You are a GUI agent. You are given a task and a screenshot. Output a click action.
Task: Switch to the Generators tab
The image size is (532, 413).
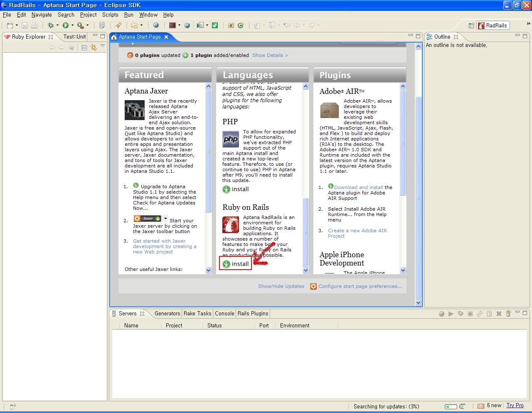[167, 313]
